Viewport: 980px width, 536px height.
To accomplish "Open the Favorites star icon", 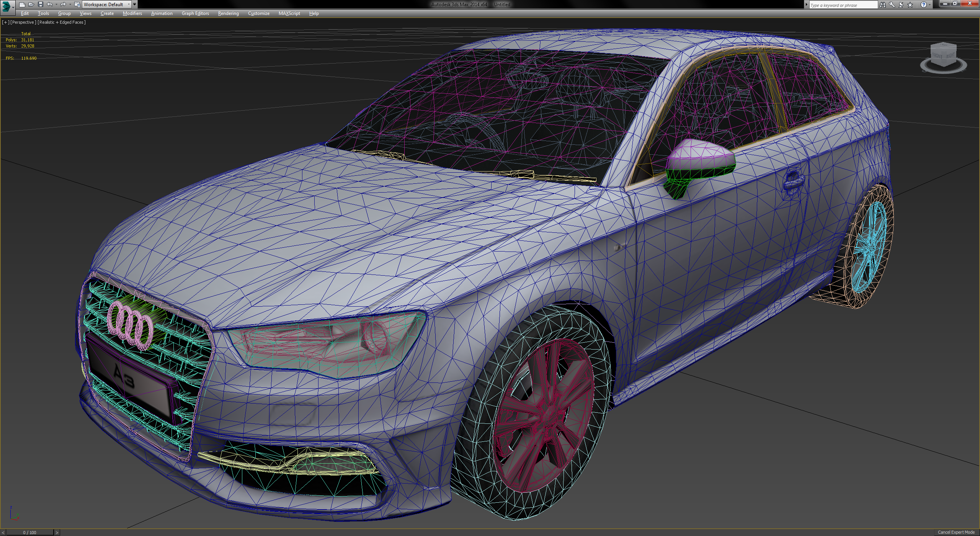I will pos(910,5).
